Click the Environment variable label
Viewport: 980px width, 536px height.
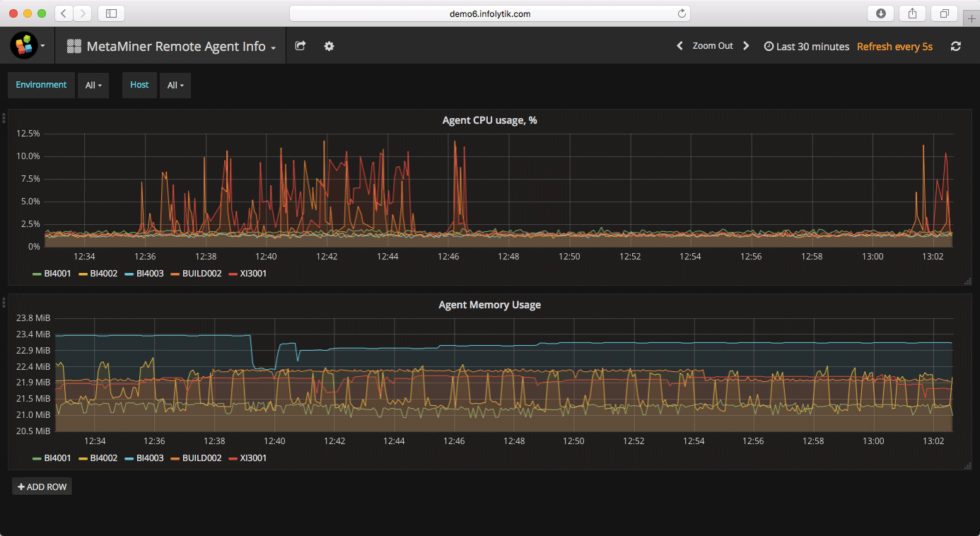click(41, 85)
